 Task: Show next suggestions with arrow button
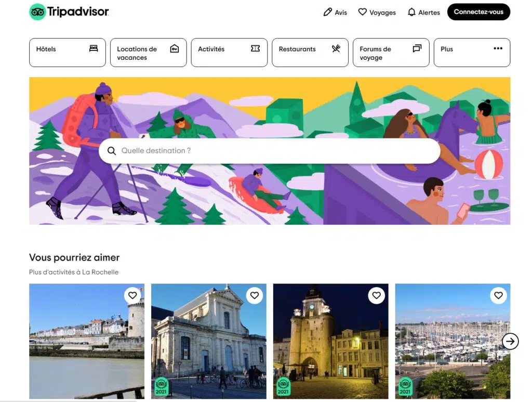(510, 341)
